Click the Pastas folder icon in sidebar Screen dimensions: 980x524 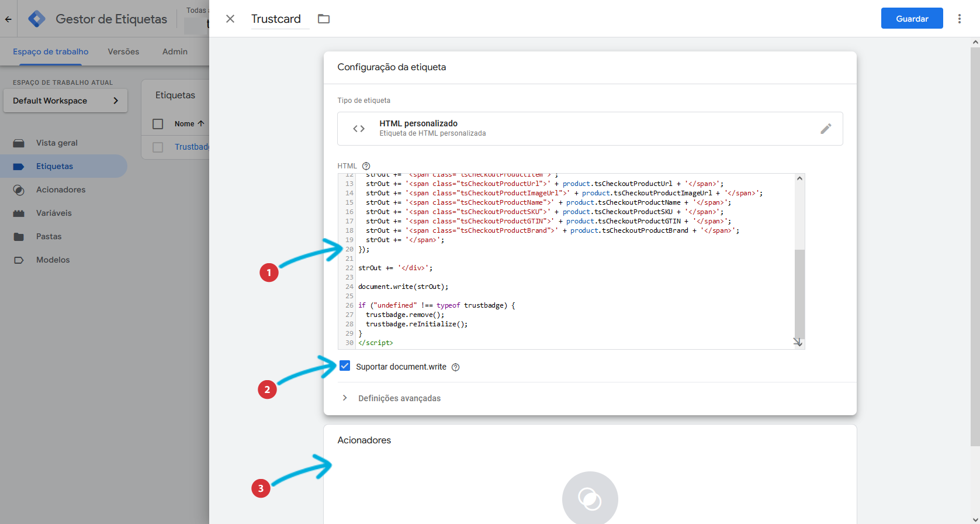19,237
